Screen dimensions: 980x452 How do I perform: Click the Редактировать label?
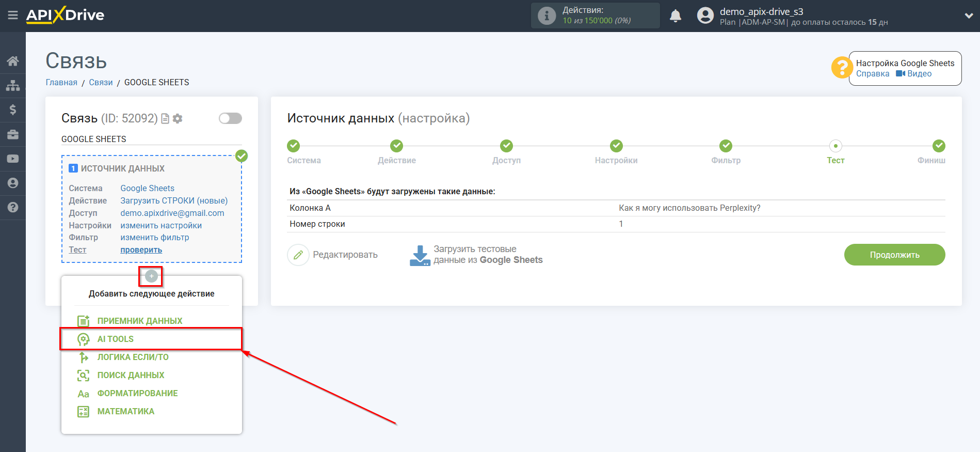pyautogui.click(x=345, y=255)
